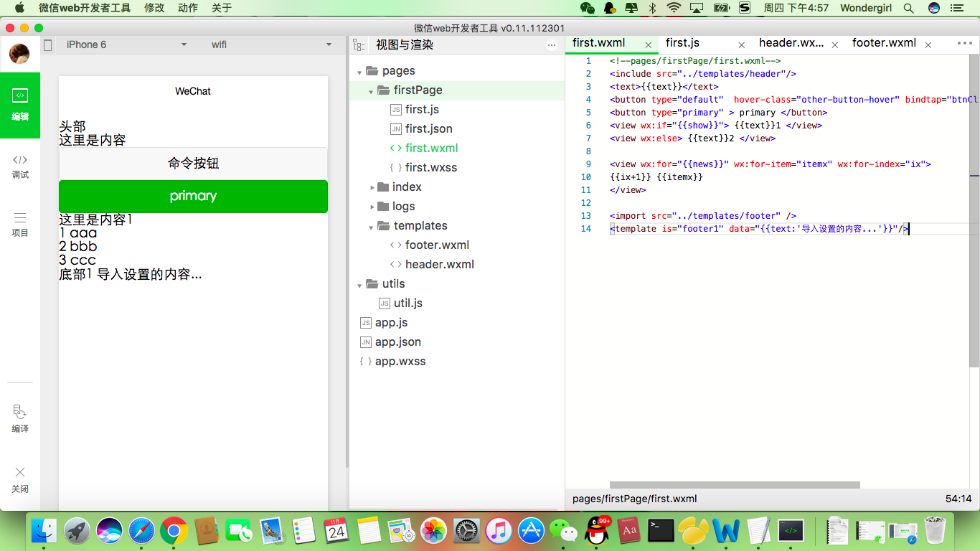Expand the logs folder
The height and width of the screenshot is (551, 980).
[372, 207]
